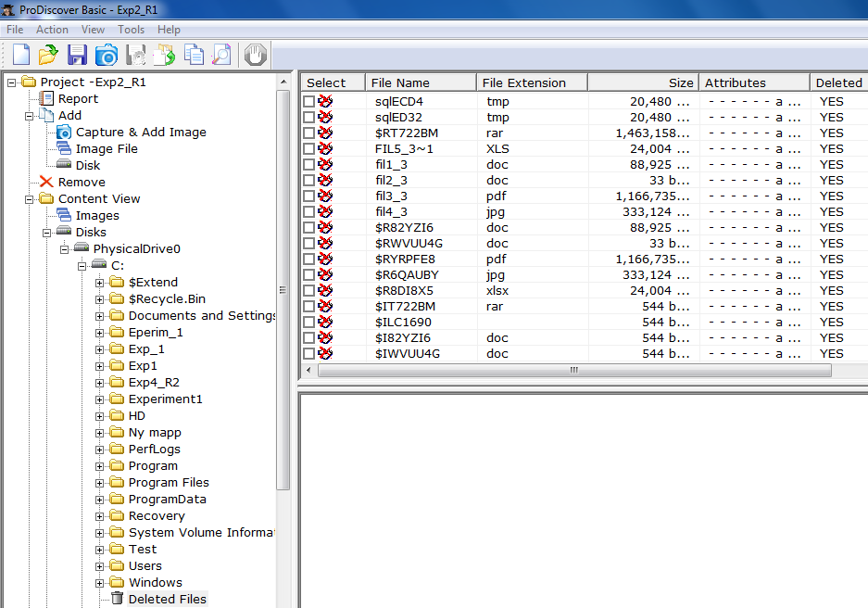Image resolution: width=868 pixels, height=608 pixels.
Task: Click the Select column header
Action: coord(333,82)
